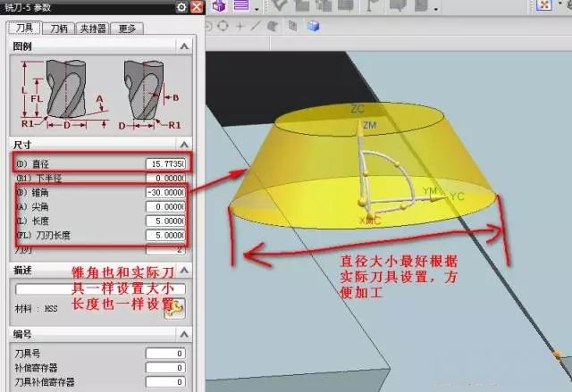Viewport: 572px width, 392px height.
Task: Click the purple block icon in the toolbar
Action: pos(219,5)
